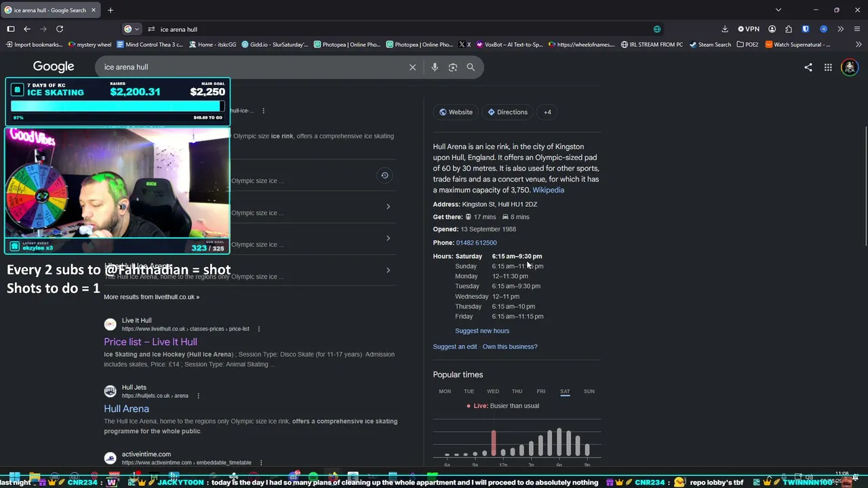The image size is (868, 488).
Task: Open a new browser tab
Action: 111,10
